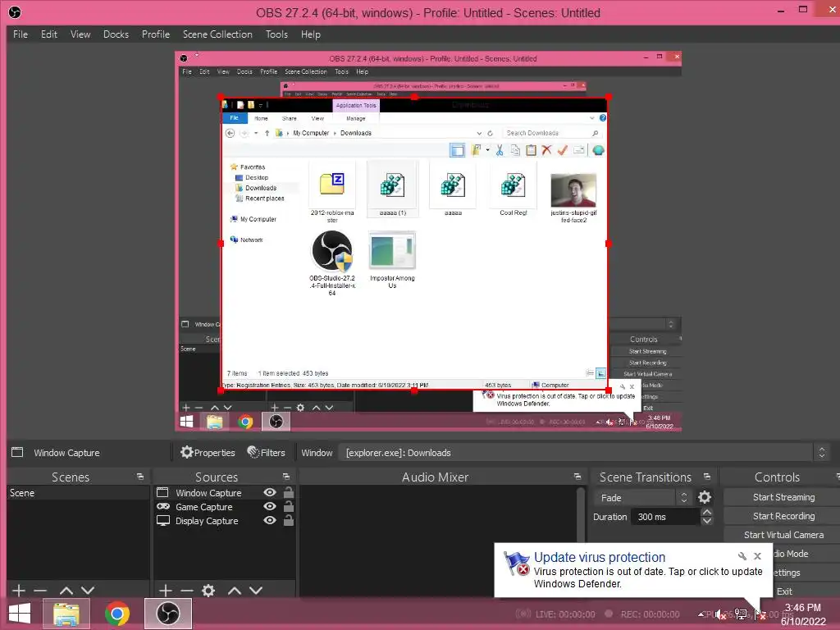Click the OBS Studio taskbar icon
The width and height of the screenshot is (840, 630).
point(167,614)
